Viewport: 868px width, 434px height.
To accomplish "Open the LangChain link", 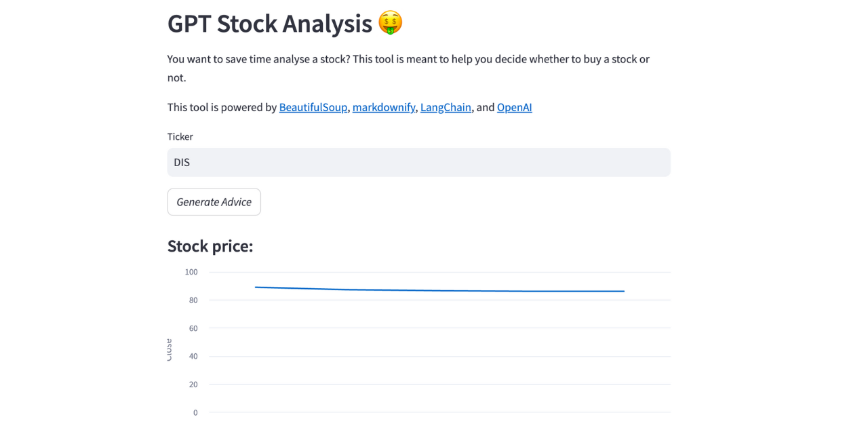I will 446,107.
